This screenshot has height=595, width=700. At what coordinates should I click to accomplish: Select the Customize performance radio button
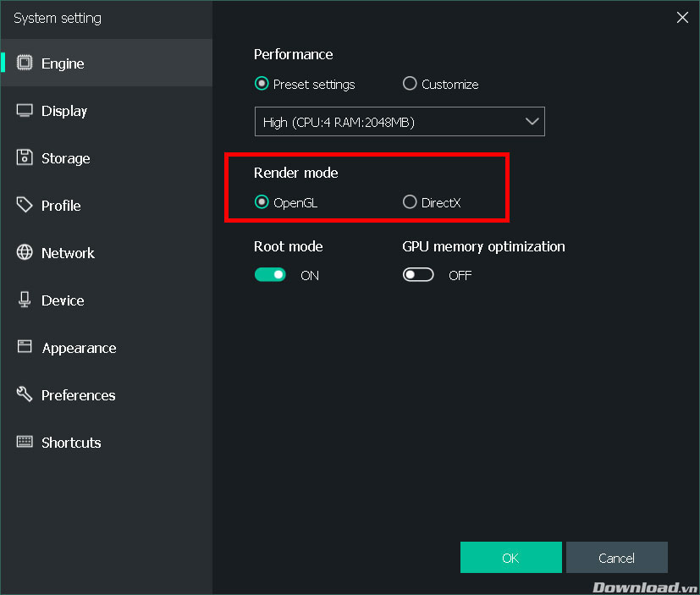tap(410, 84)
